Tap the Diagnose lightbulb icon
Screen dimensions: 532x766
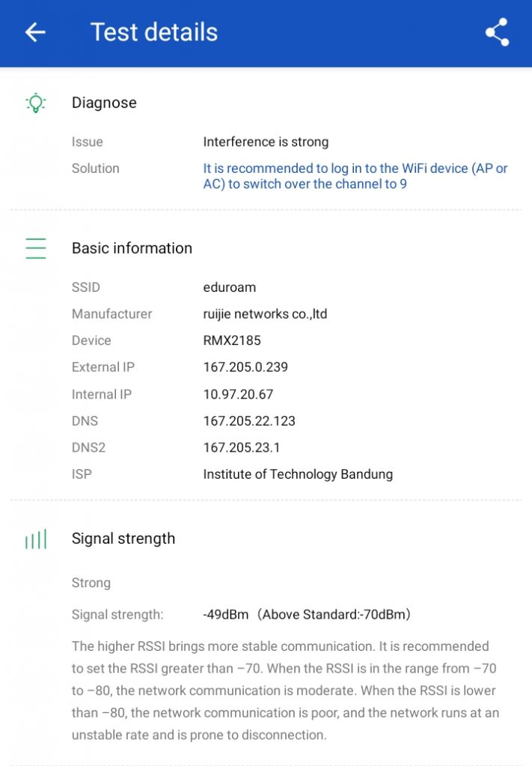click(x=35, y=103)
